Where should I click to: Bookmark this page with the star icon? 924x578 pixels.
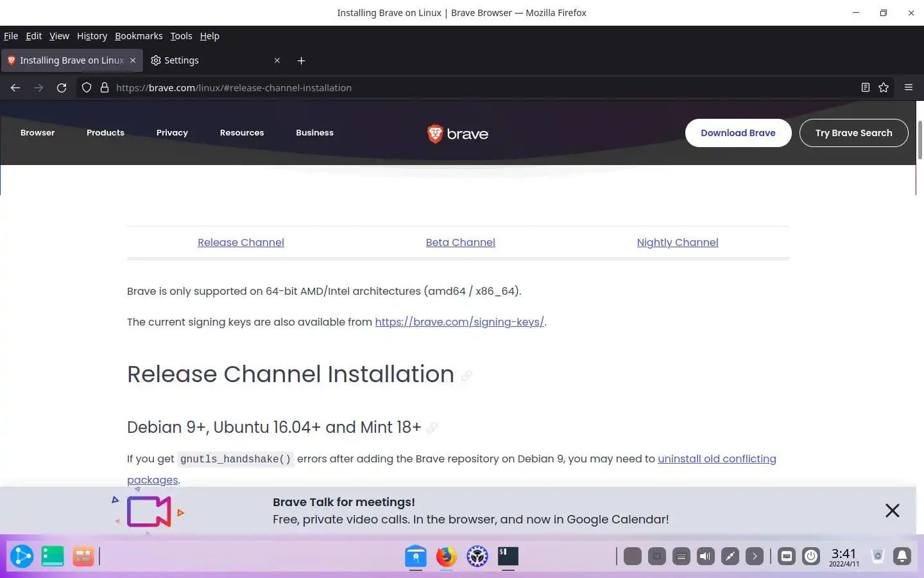coord(884,88)
